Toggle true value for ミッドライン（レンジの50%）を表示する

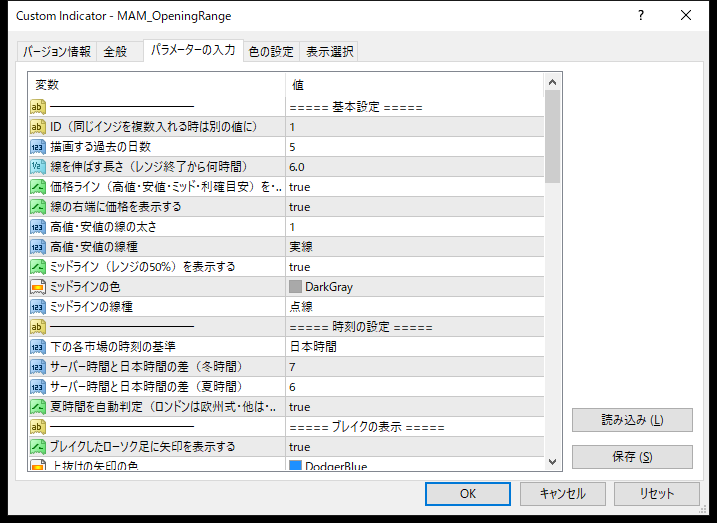coord(415,267)
